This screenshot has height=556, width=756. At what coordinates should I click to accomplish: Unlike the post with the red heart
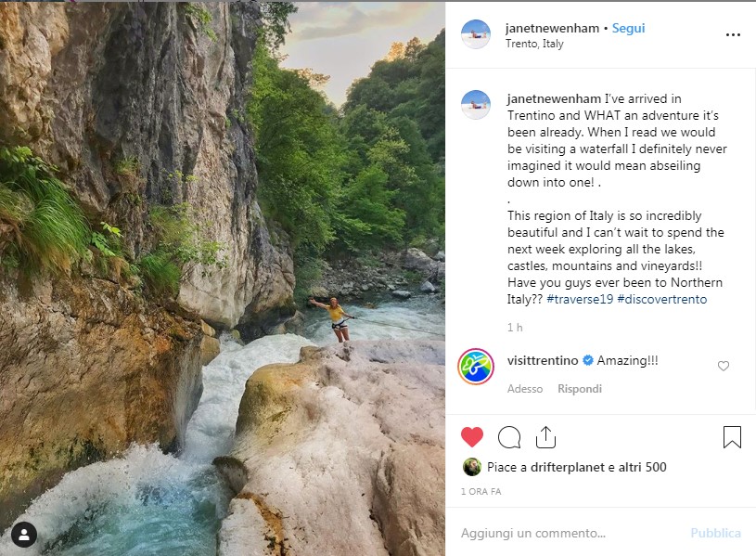tap(472, 437)
